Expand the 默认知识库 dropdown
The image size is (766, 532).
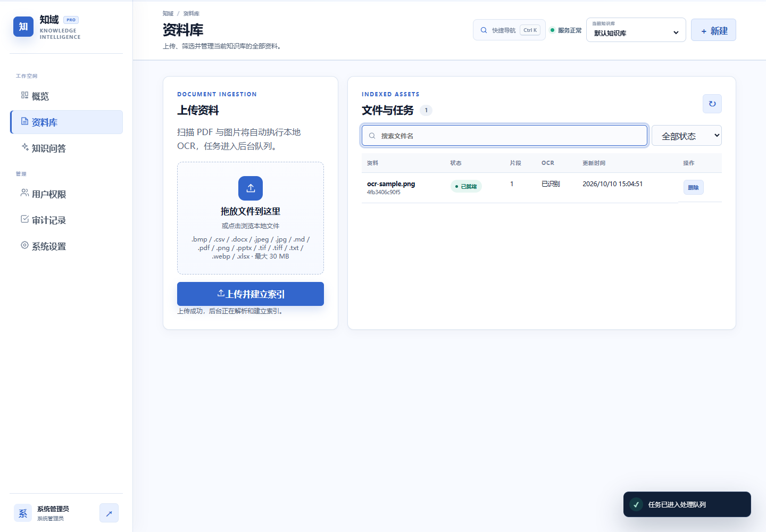pos(636,30)
